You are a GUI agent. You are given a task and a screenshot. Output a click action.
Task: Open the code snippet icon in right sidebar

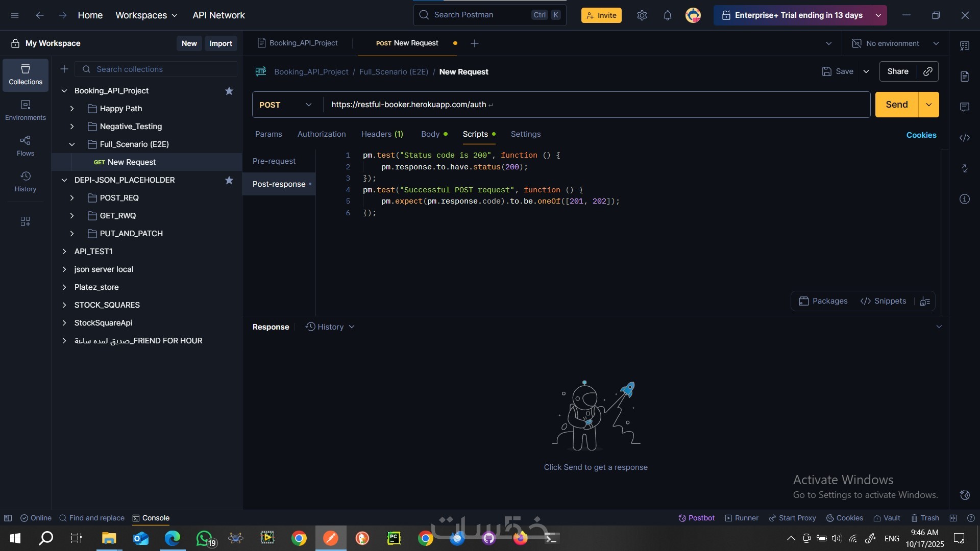pyautogui.click(x=965, y=138)
